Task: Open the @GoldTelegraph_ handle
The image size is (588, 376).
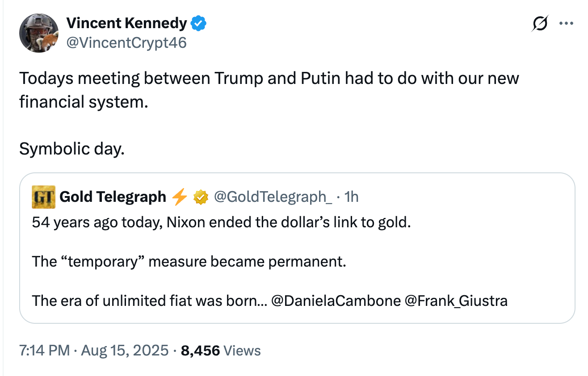Action: 273,196
